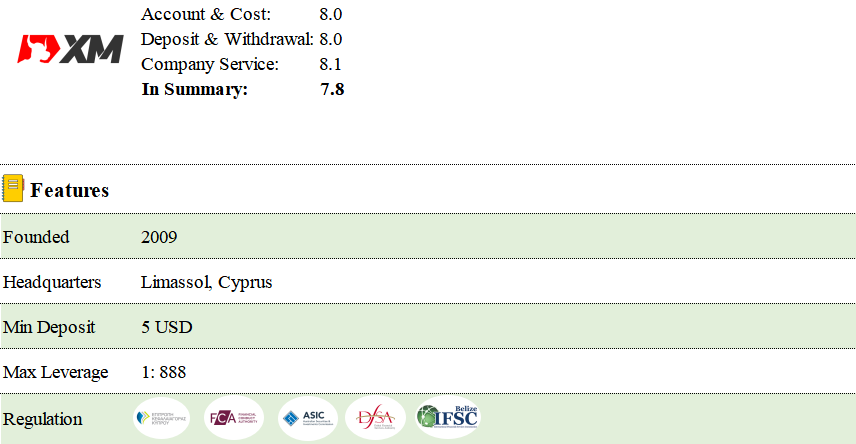Select the 8.0 Account & Cost score
This screenshot has height=444, width=856.
(x=331, y=14)
